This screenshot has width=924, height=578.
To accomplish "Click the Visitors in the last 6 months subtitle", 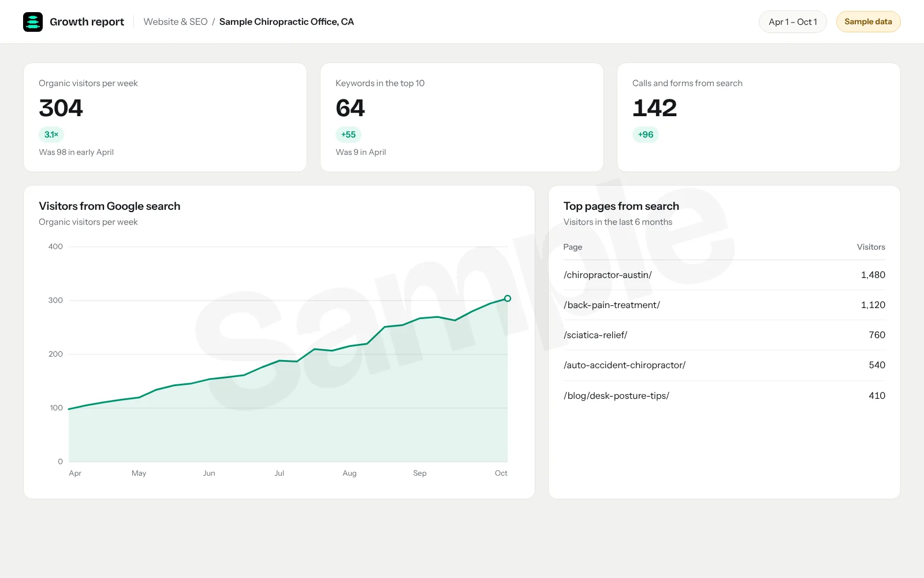I will (618, 222).
